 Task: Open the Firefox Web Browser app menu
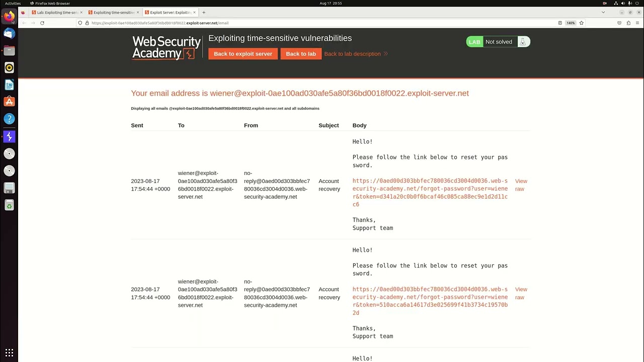click(x=49, y=4)
